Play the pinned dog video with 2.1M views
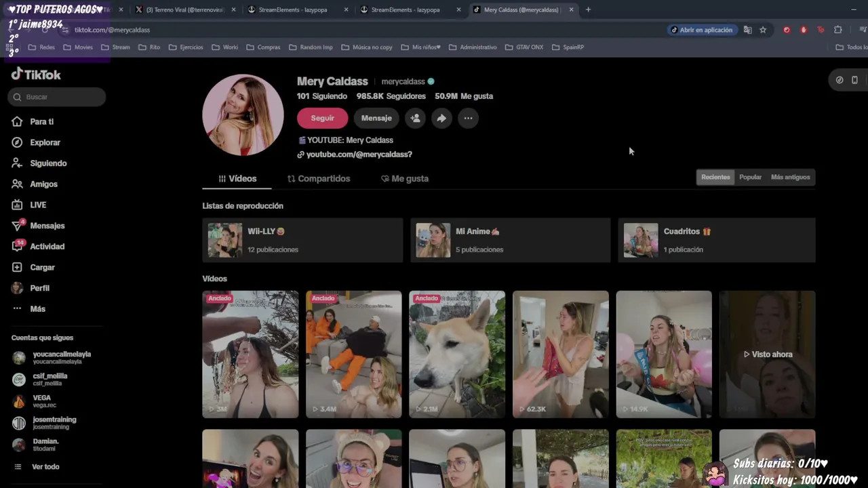 457,354
